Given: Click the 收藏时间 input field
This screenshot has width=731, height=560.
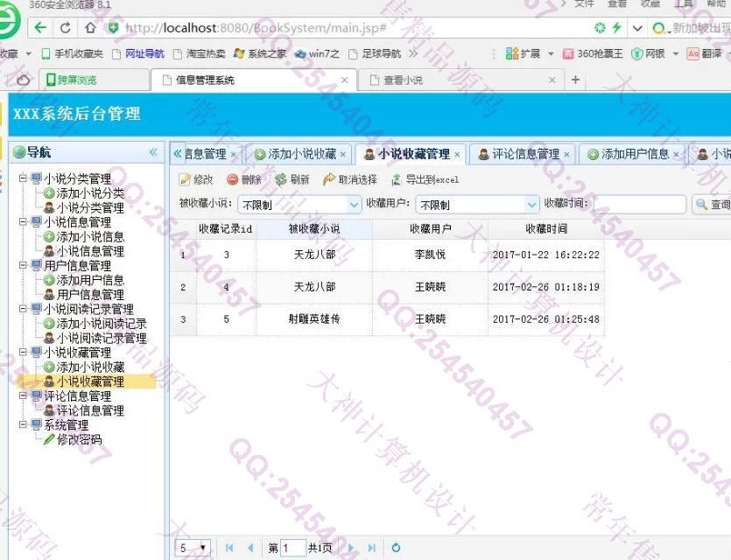Looking at the screenshot, I should pyautogui.click(x=640, y=205).
